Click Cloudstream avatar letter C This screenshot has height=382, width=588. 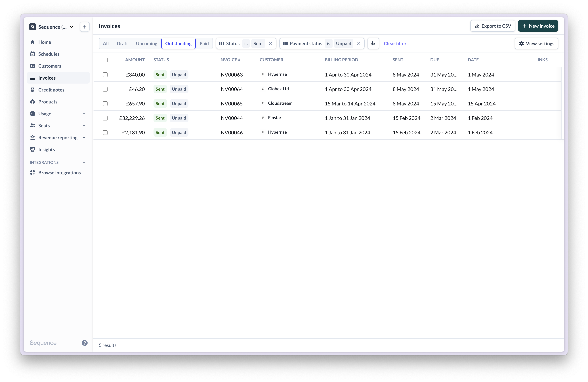(x=263, y=103)
